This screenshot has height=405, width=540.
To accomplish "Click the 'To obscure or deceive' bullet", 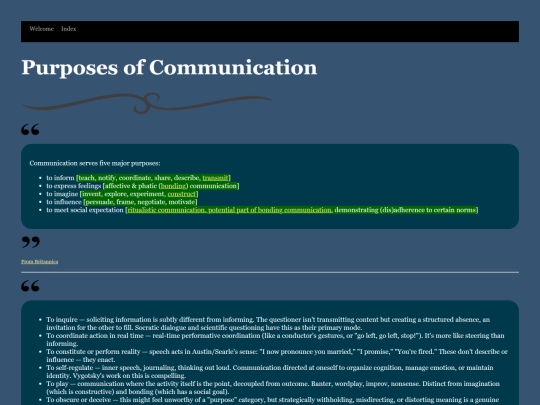I will coord(273,400).
